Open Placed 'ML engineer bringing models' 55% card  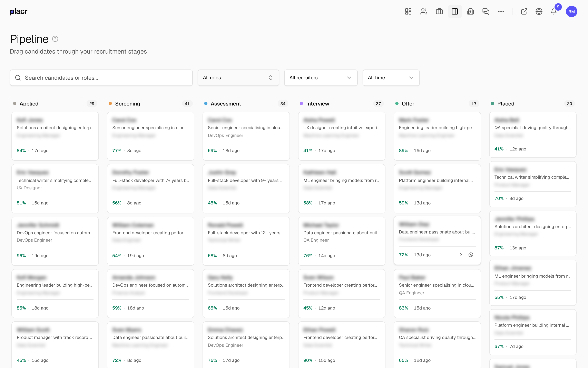(533, 283)
